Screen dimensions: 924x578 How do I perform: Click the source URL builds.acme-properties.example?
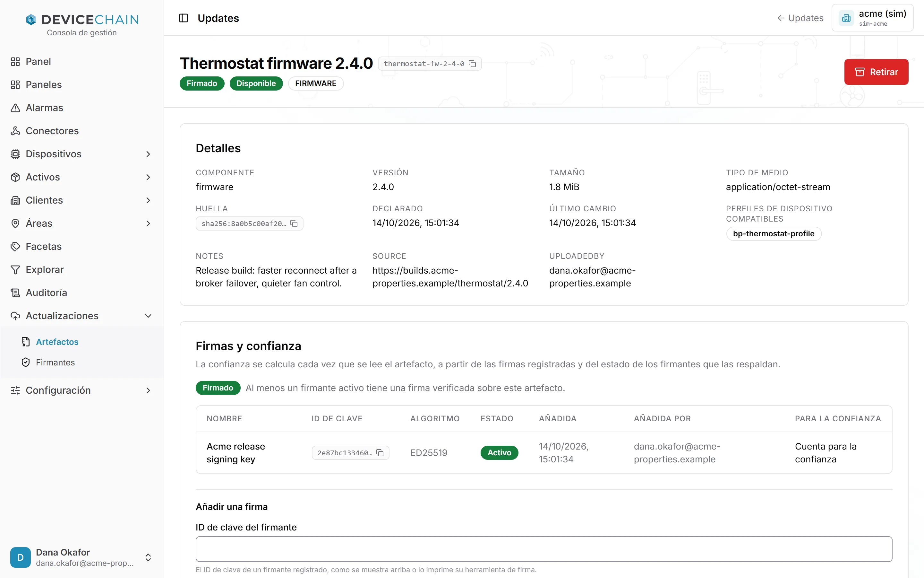pyautogui.click(x=450, y=277)
